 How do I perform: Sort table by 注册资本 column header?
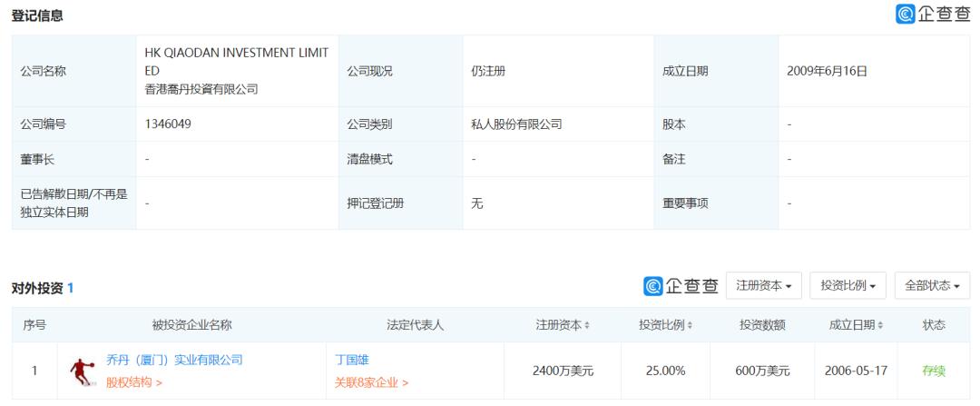coord(563,325)
